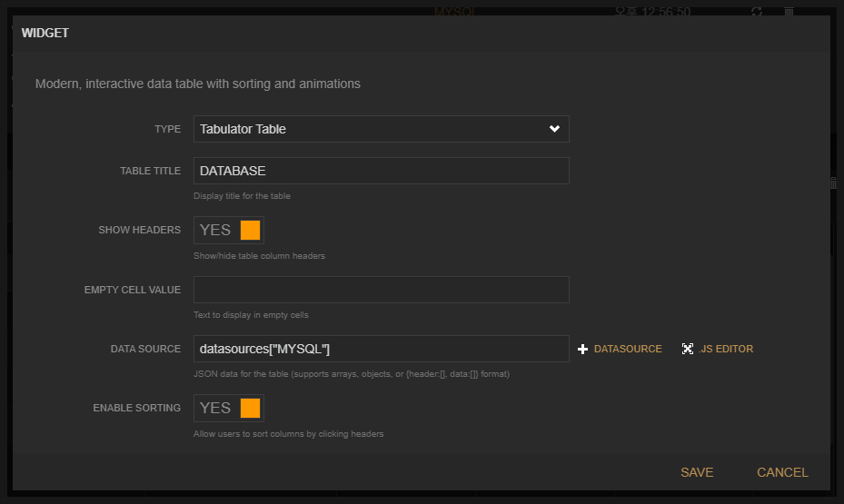844x504 pixels.
Task: Toggle the Enable Sorting YES switch
Action: click(x=229, y=409)
